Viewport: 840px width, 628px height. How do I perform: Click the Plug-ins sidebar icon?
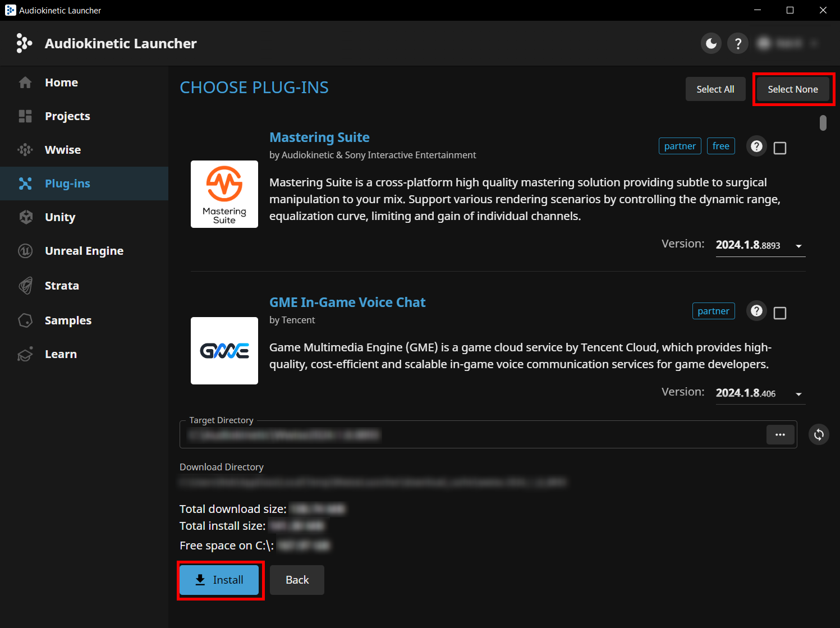tap(25, 184)
